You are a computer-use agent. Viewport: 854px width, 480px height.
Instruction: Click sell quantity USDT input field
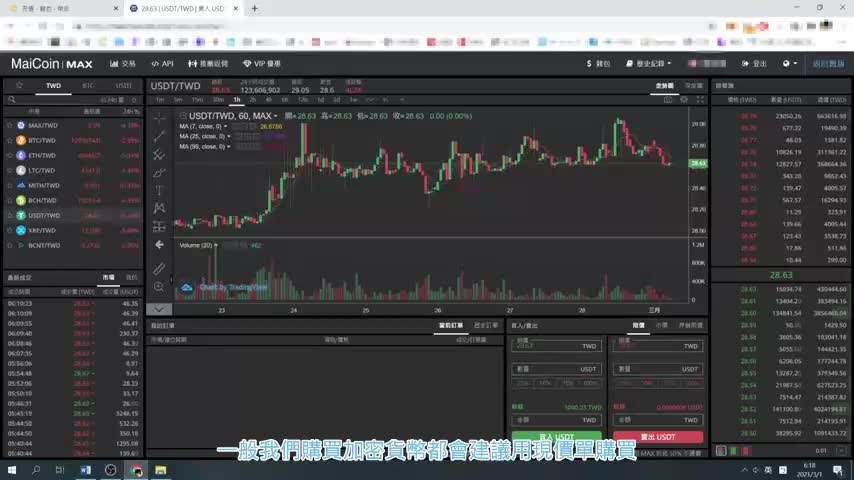658,369
